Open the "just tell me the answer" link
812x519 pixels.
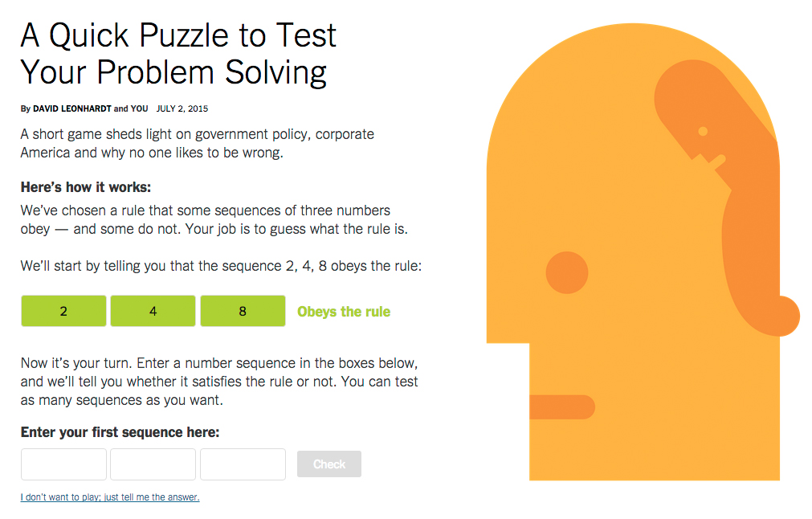click(x=110, y=497)
